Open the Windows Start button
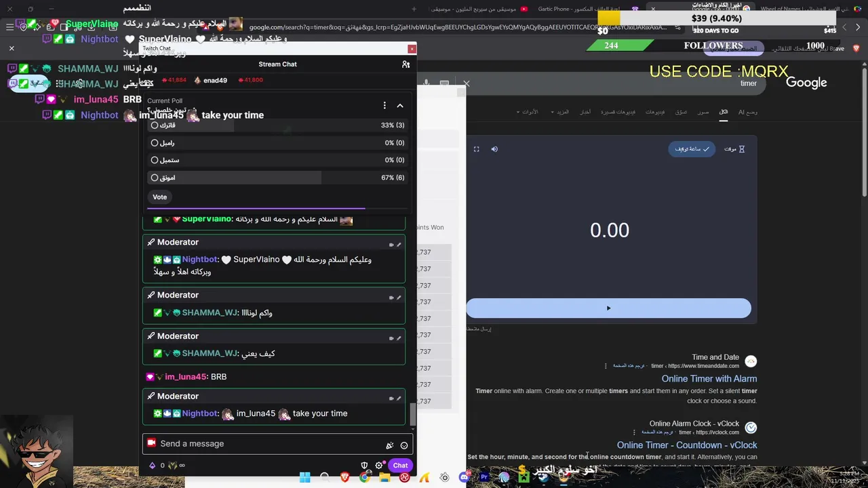 pos(304,477)
